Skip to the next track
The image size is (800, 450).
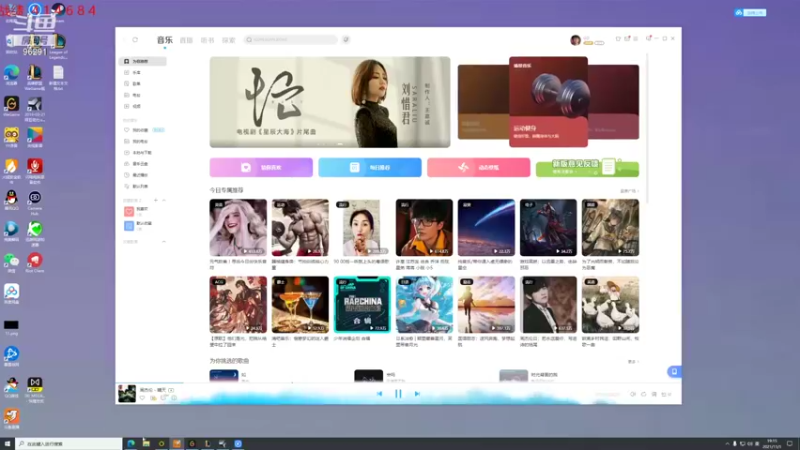coord(417,394)
